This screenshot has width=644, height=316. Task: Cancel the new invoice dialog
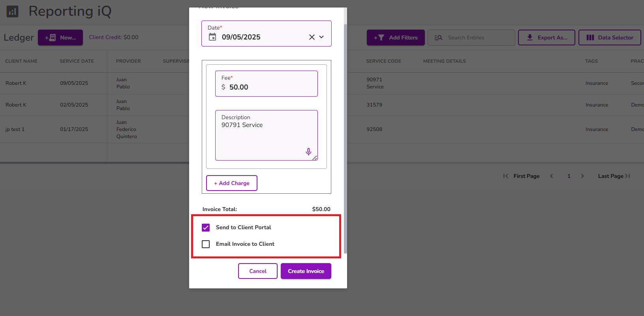[258, 271]
